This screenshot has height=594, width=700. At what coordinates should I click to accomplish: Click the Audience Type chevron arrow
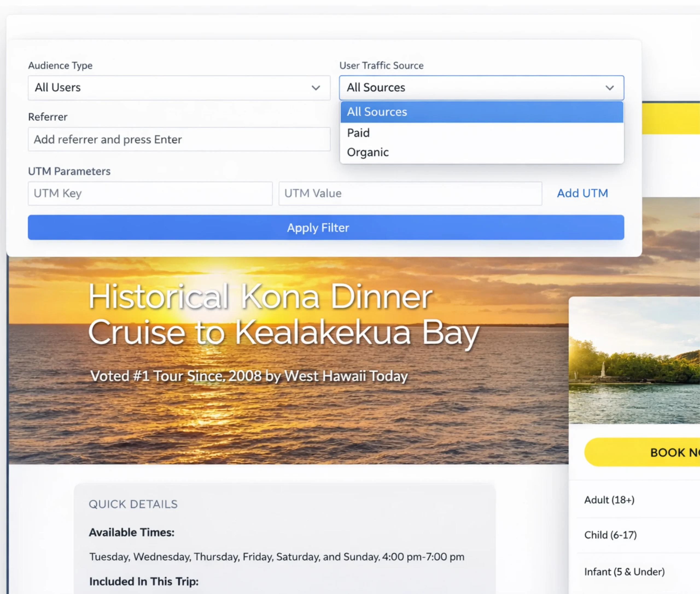315,88
